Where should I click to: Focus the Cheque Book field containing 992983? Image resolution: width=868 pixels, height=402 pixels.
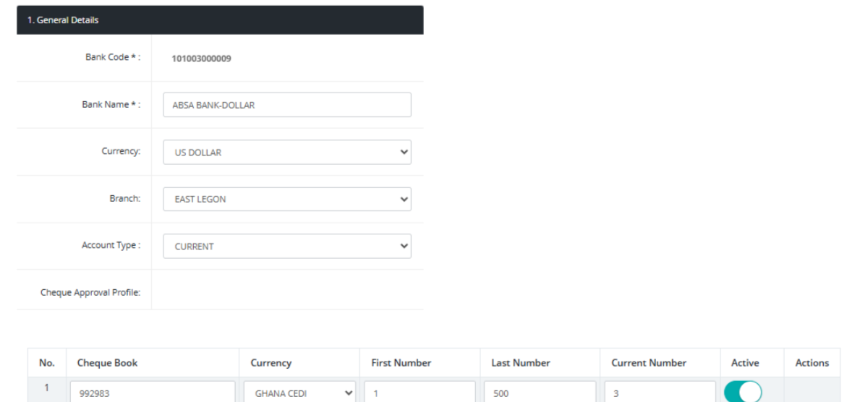(x=156, y=393)
